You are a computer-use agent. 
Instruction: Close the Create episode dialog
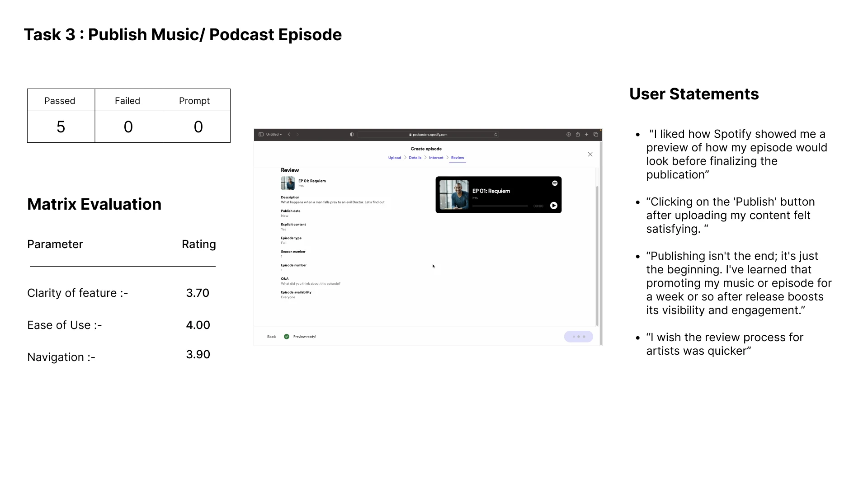point(590,155)
